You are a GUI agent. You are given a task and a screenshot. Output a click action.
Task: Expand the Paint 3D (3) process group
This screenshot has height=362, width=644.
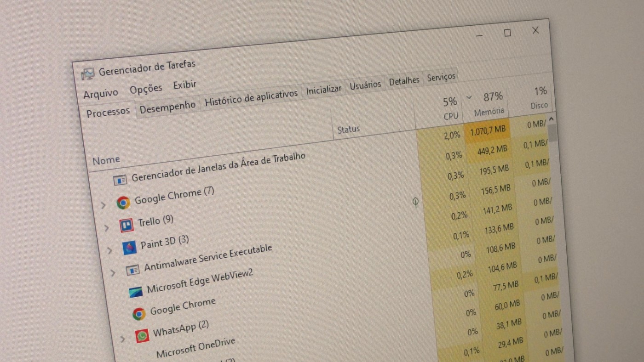pos(109,250)
